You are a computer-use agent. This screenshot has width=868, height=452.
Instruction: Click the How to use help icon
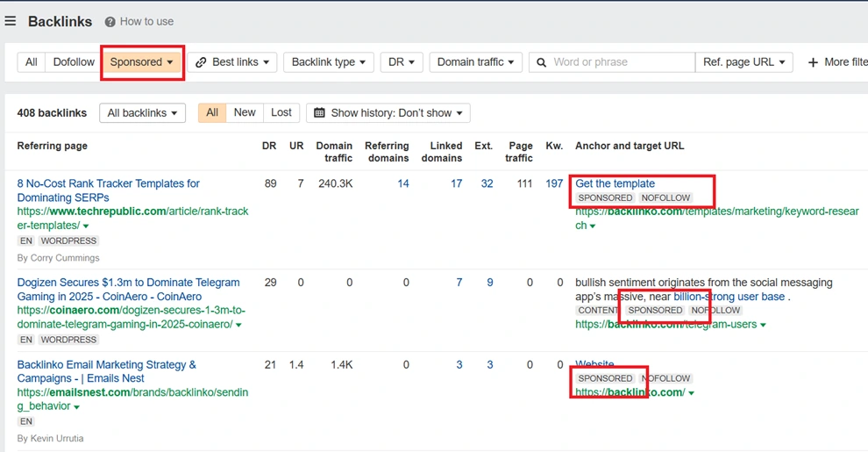click(x=110, y=22)
